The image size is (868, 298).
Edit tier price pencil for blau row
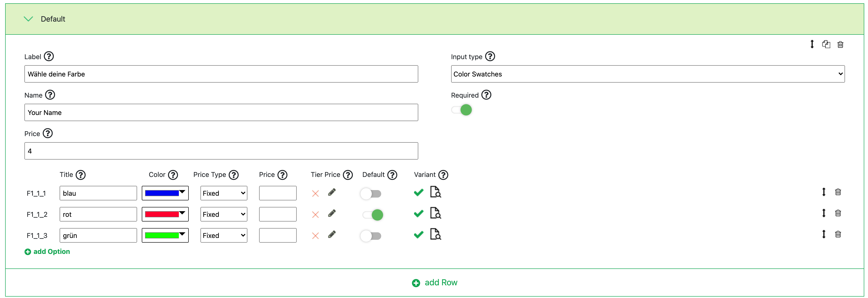pyautogui.click(x=332, y=192)
